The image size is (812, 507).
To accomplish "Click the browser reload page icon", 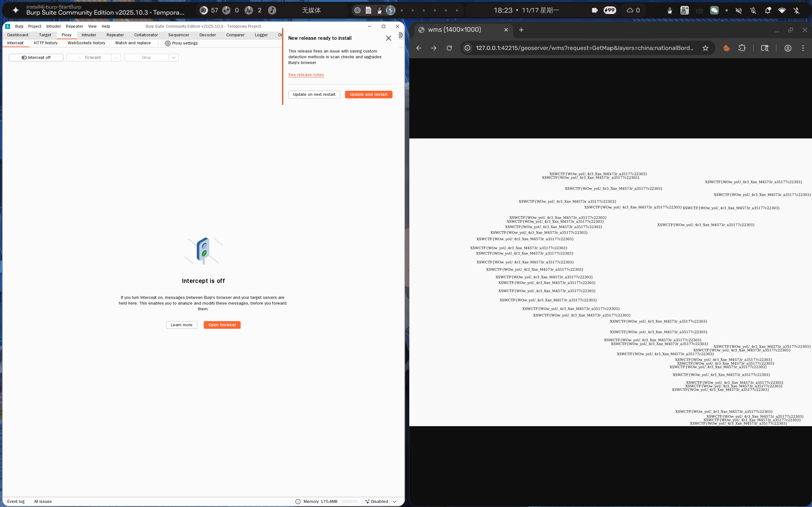I will [x=449, y=48].
